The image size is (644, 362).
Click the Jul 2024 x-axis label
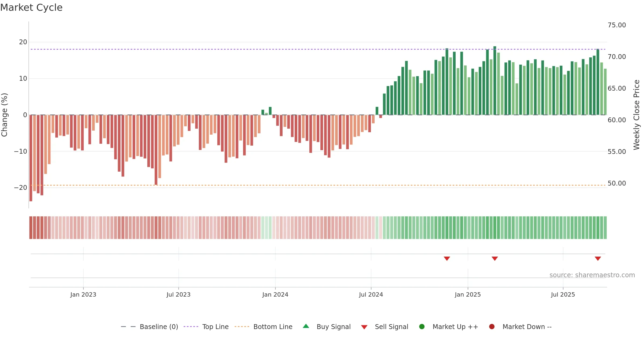pyautogui.click(x=371, y=294)
